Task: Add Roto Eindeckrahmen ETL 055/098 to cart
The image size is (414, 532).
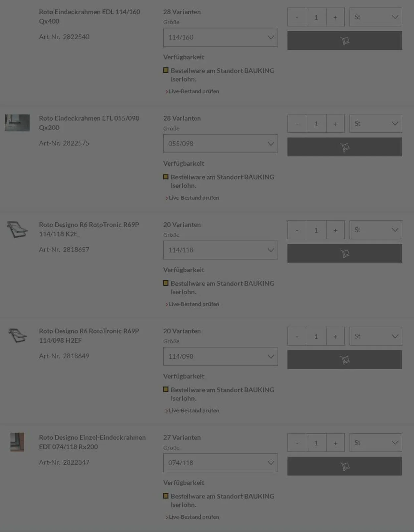Action: tap(344, 147)
